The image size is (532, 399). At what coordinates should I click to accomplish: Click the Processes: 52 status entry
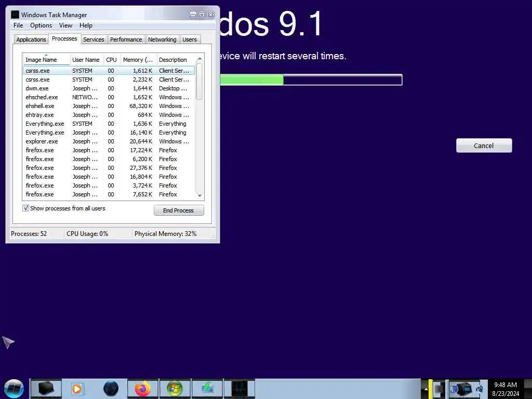pos(29,233)
